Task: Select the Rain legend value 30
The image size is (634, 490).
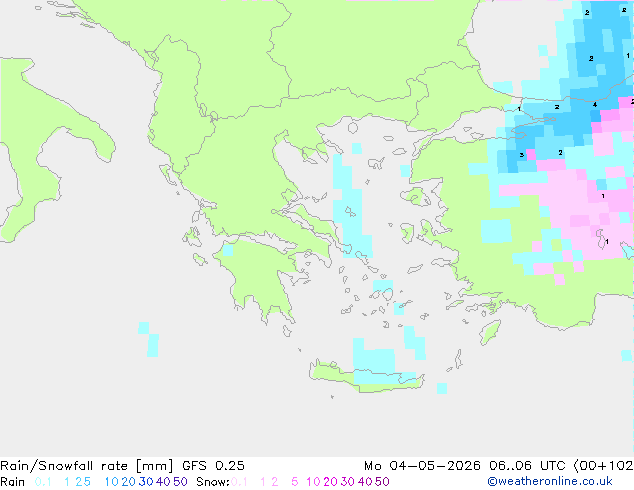Action: pos(146,482)
